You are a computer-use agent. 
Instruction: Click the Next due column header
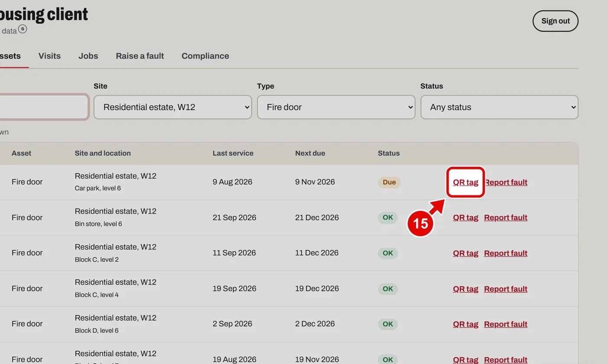310,153
